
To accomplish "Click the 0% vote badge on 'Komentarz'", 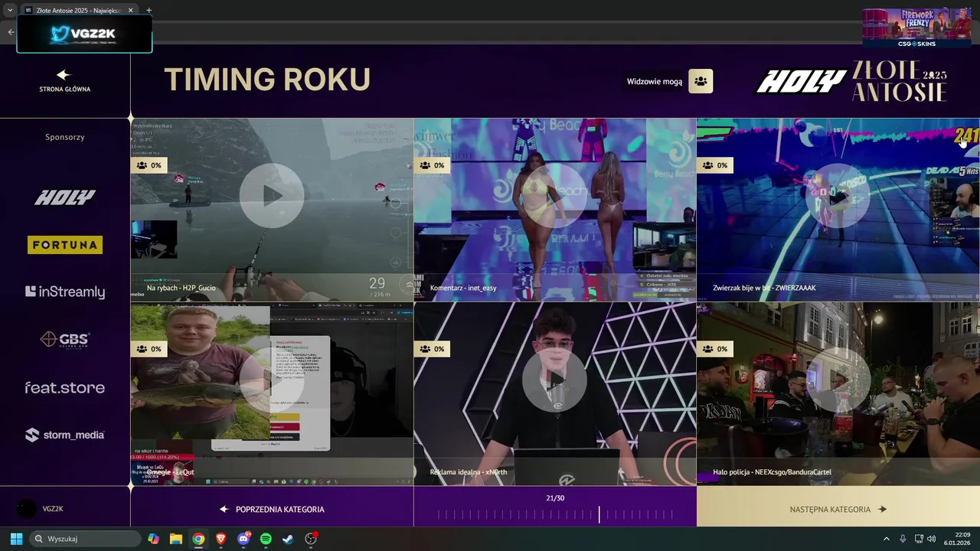I will tap(432, 165).
